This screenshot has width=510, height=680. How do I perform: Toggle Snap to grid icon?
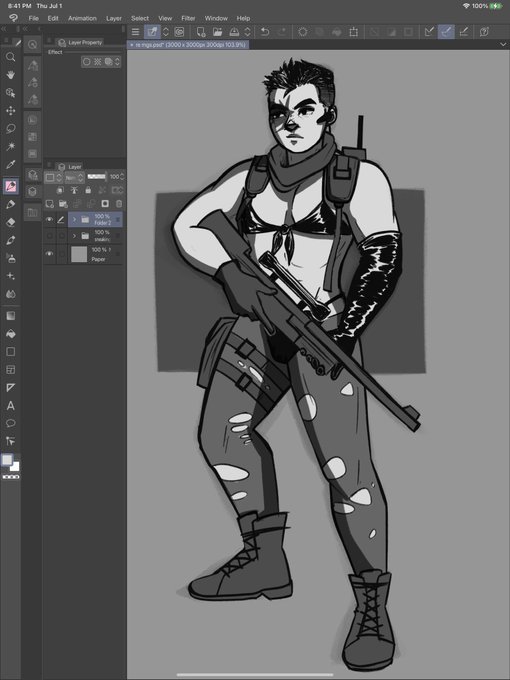click(464, 32)
